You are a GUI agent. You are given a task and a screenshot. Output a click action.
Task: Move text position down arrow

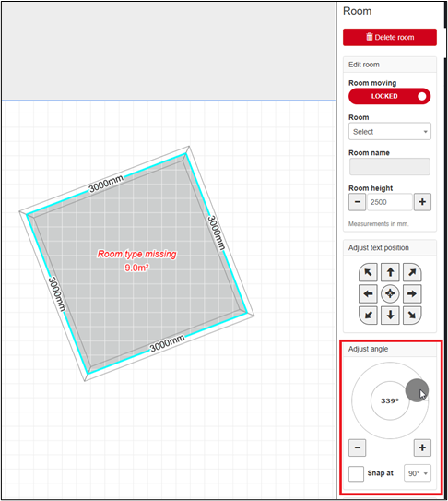tap(390, 316)
